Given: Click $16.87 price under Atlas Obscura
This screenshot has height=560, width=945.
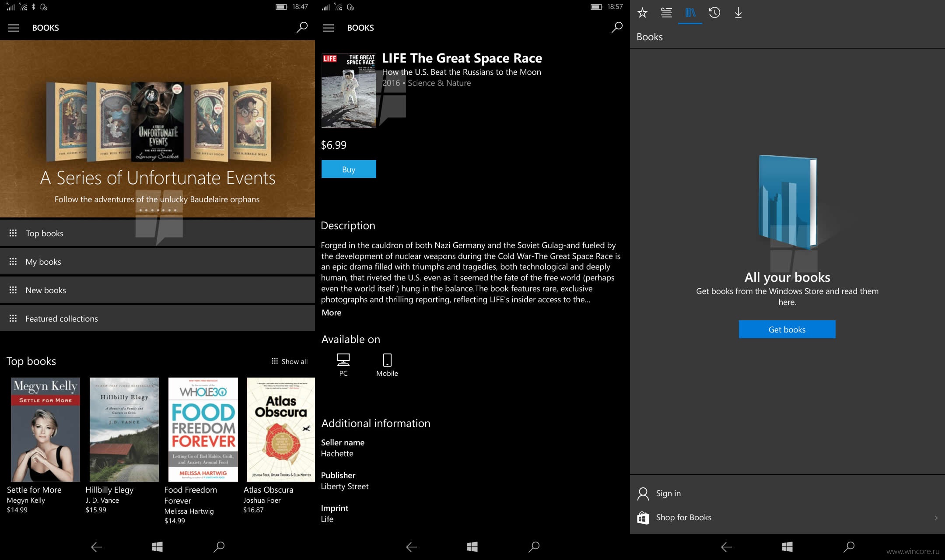Looking at the screenshot, I should point(253,510).
